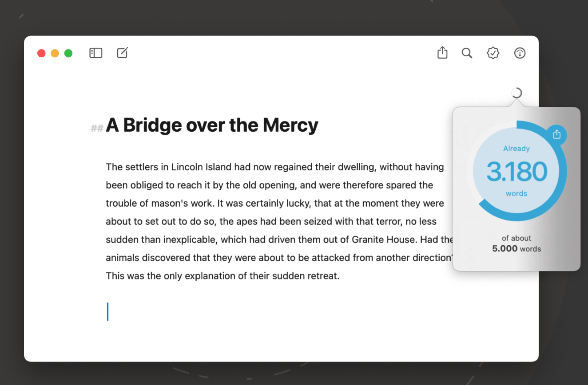Click the "Already" label in goal circle
Image resolution: width=588 pixels, height=385 pixels.
tap(516, 149)
